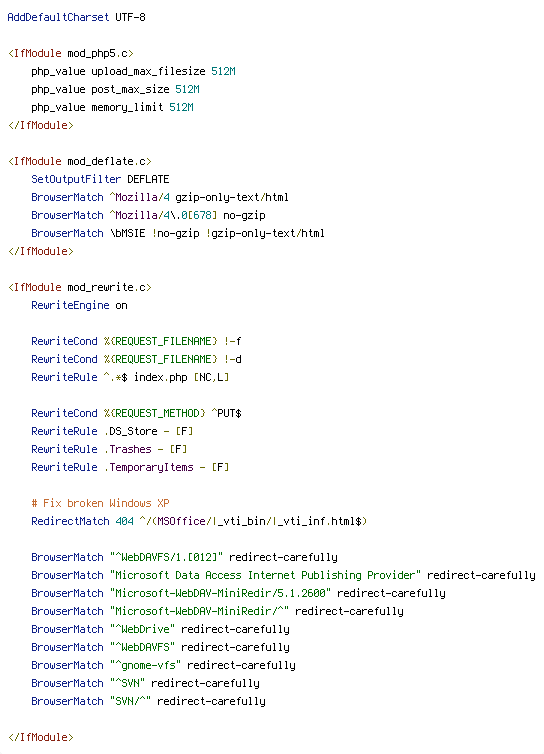Click the Microsoft Data Access Internet Publishing Provider string
544x754 pixels.
[x=266, y=575]
